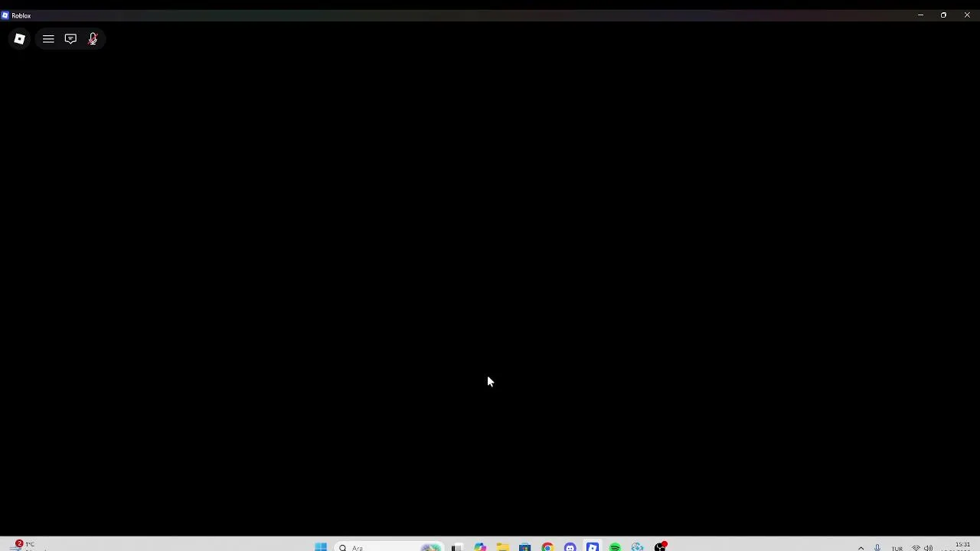Expand the hidden system tray icons chevron
980x551 pixels.
861,547
